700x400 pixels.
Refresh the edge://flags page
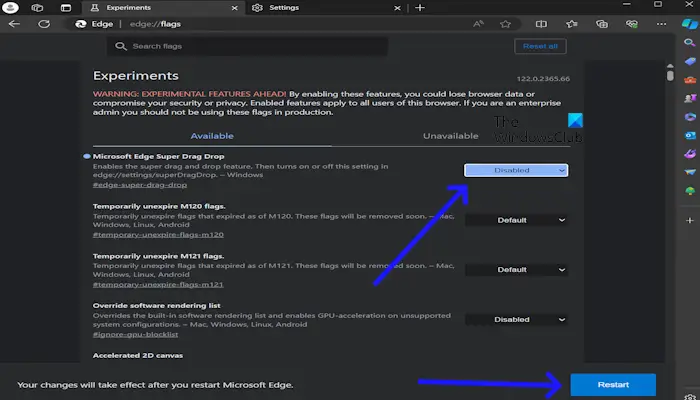pyautogui.click(x=44, y=24)
